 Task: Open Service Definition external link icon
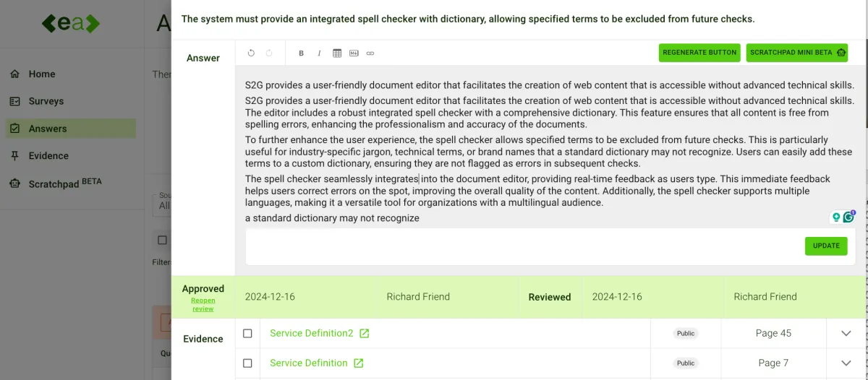358,363
